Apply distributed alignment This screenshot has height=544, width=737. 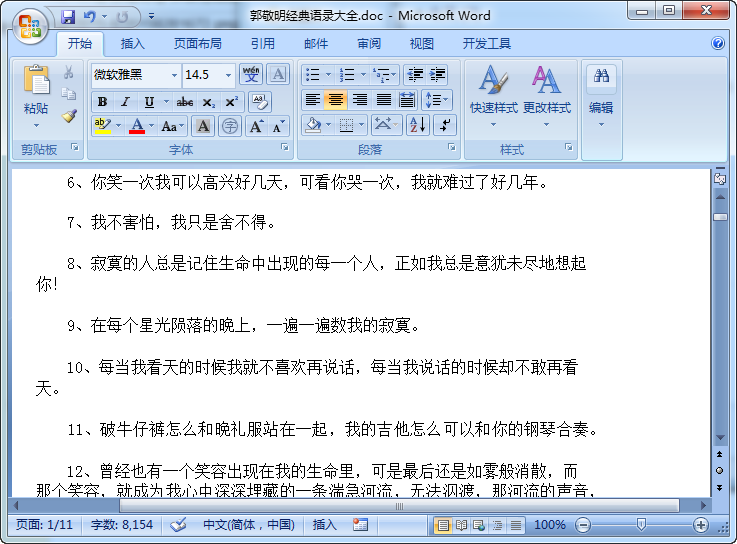(407, 100)
